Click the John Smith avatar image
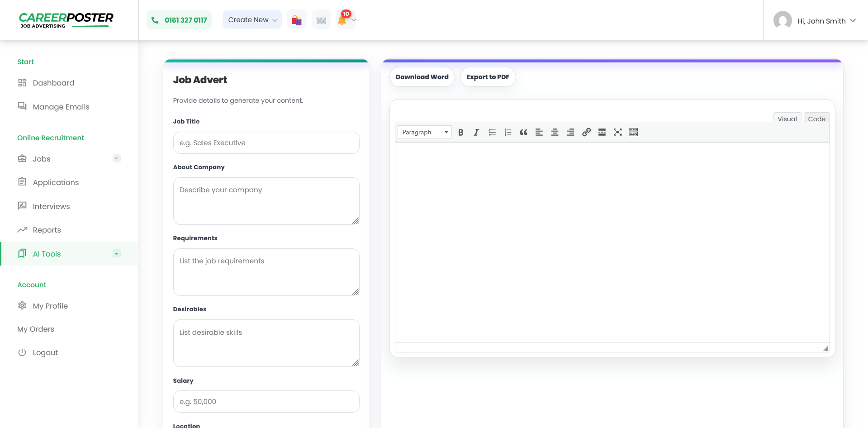This screenshot has width=868, height=428. [x=783, y=20]
